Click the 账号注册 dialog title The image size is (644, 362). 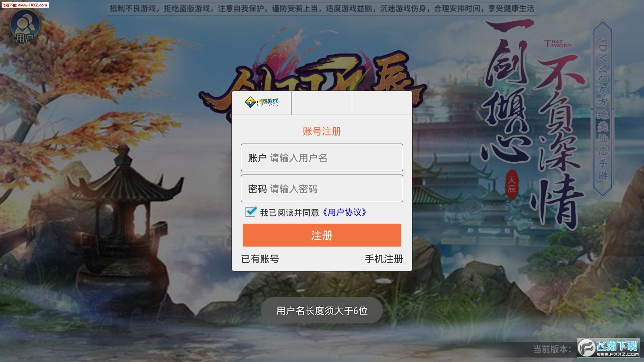coord(322,131)
